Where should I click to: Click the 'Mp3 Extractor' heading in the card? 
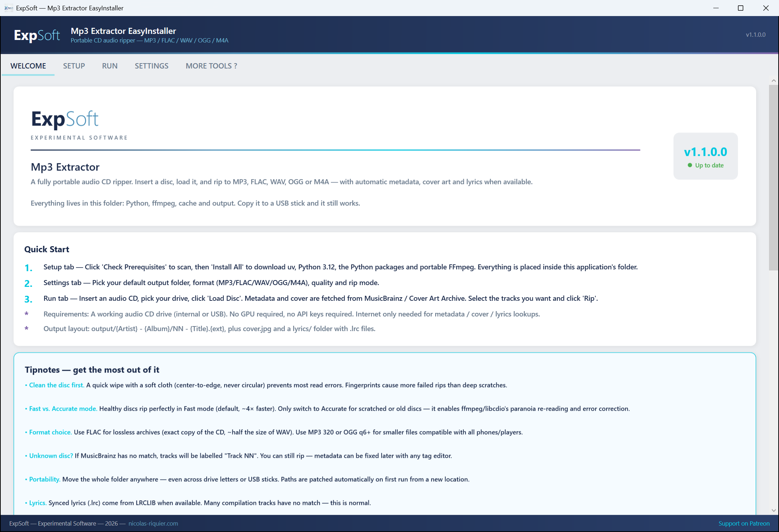click(65, 167)
